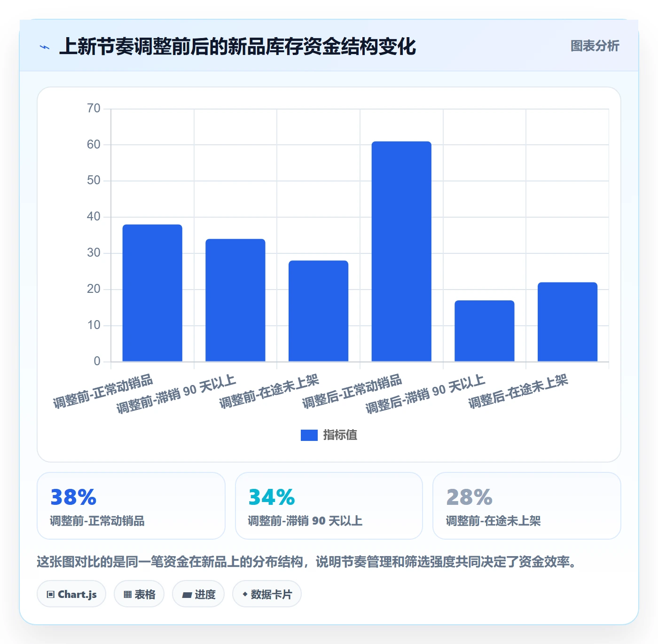Click the 调整后-在途未上架 bar

click(567, 322)
